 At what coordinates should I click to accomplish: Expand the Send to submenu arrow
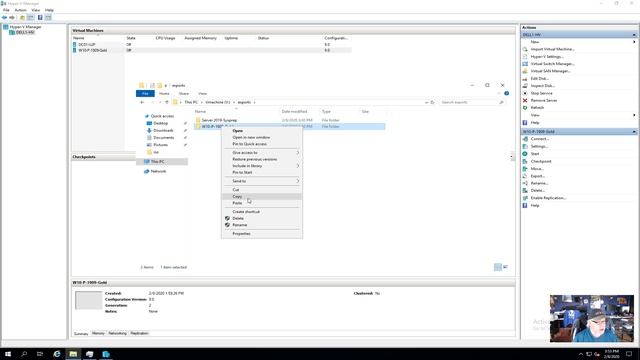click(298, 181)
